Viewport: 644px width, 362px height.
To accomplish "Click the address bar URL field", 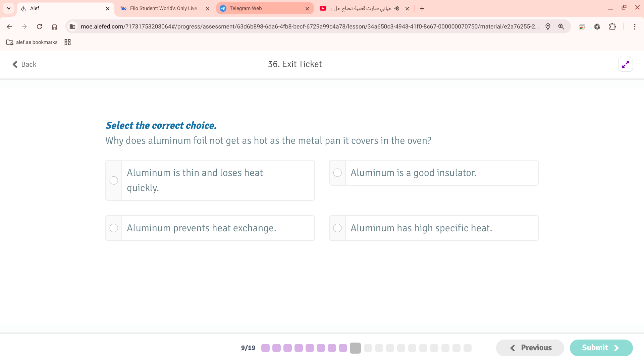I will tap(310, 26).
